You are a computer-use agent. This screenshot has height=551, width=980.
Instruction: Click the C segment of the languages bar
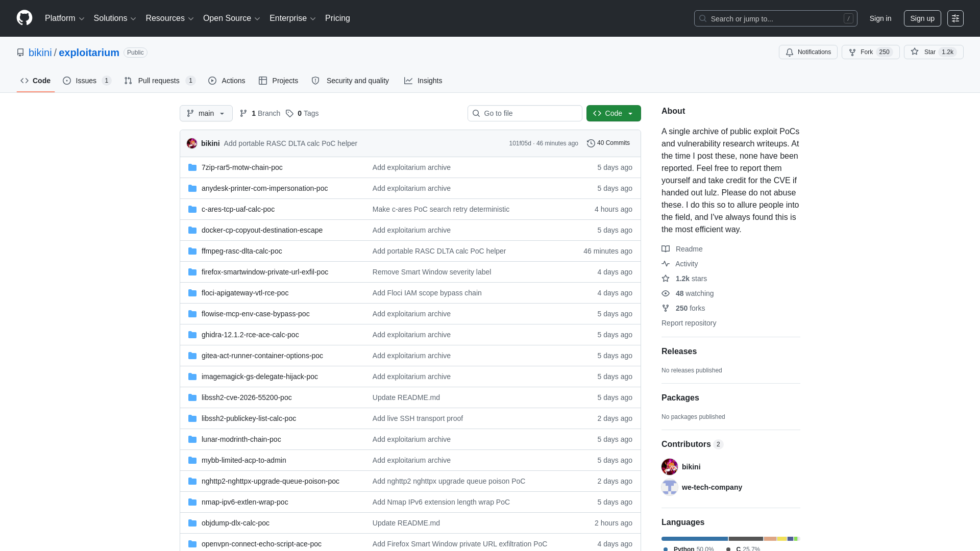[746, 539]
